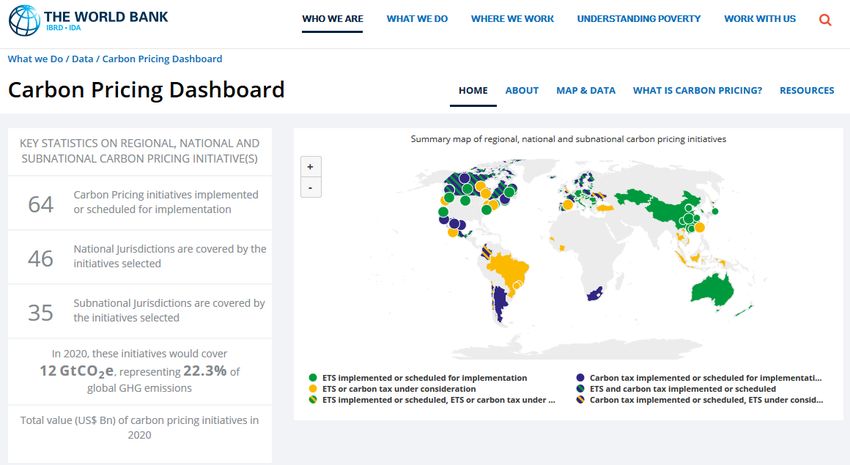This screenshot has height=465, width=850.
Task: Follow the 'Data' breadcrumb link
Action: 82,59
